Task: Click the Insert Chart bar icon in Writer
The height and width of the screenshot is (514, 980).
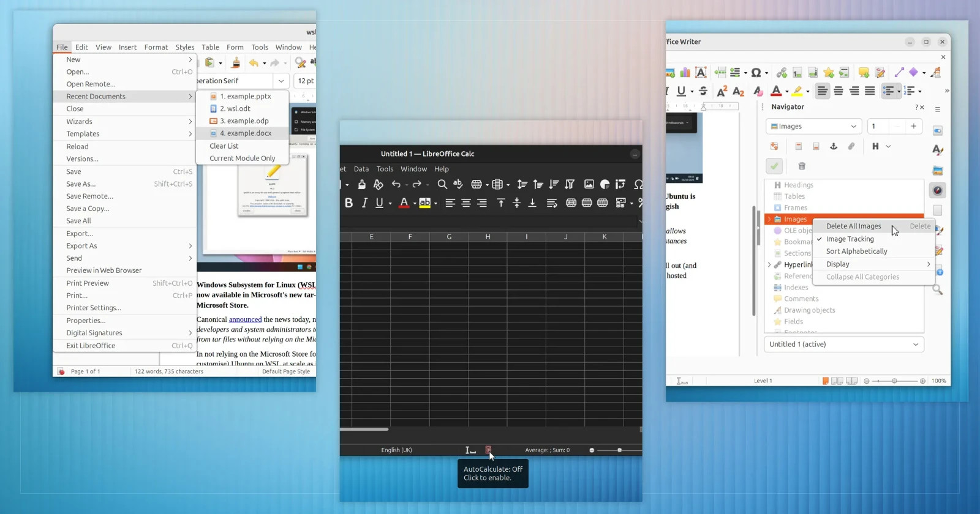Action: point(685,73)
